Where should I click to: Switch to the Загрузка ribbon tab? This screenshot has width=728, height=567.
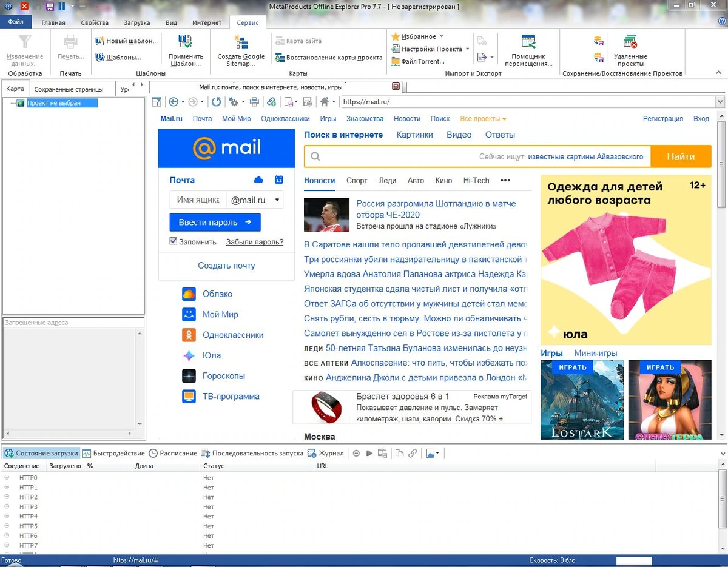click(x=137, y=23)
